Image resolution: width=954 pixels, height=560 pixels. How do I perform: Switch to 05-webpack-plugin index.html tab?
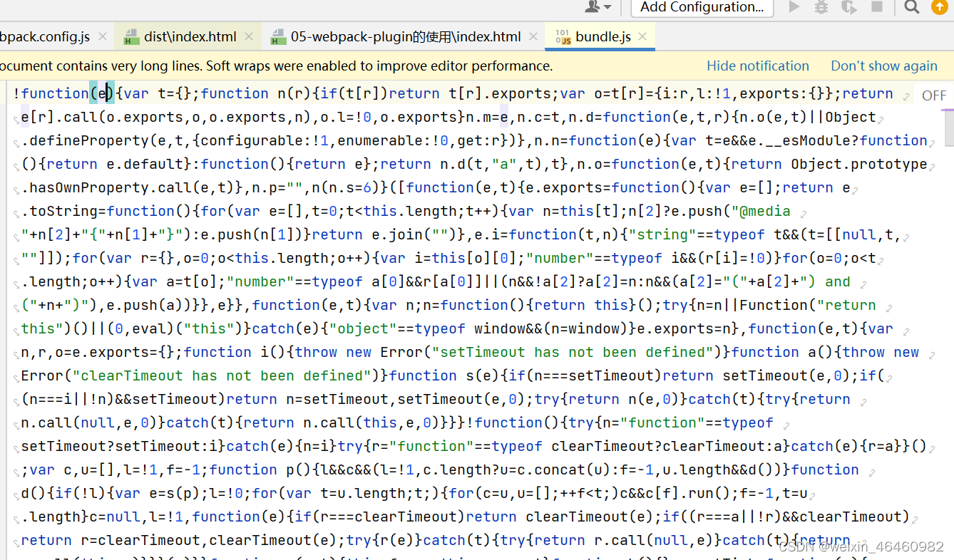click(x=406, y=37)
